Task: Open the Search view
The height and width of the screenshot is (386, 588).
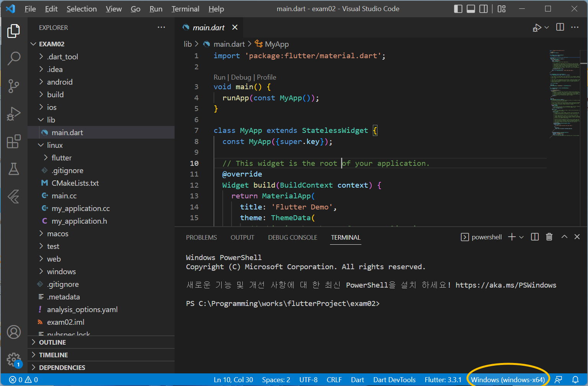Action: (14, 58)
